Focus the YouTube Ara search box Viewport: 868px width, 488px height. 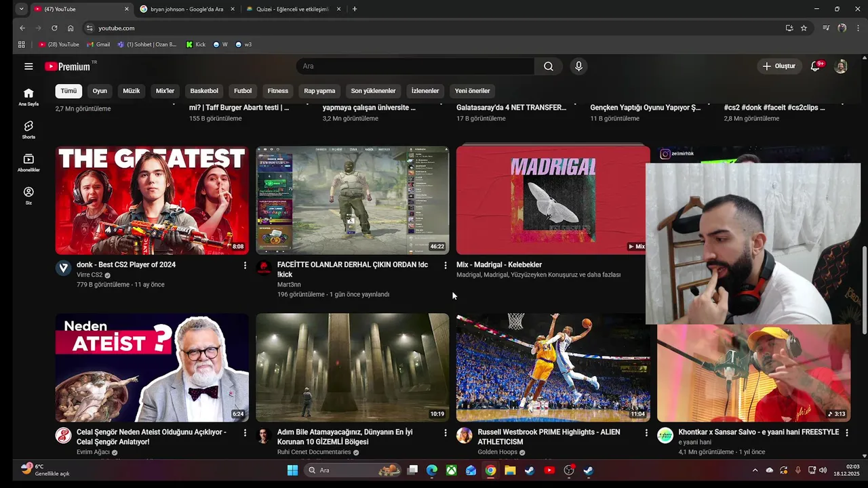click(x=415, y=66)
